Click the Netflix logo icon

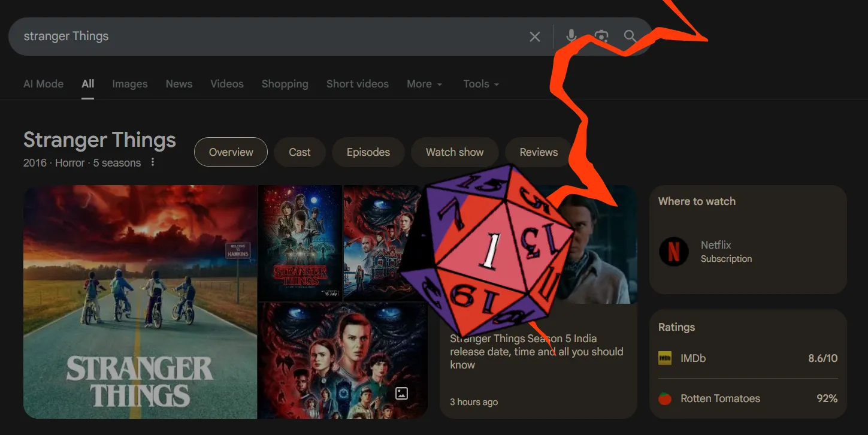[674, 252]
